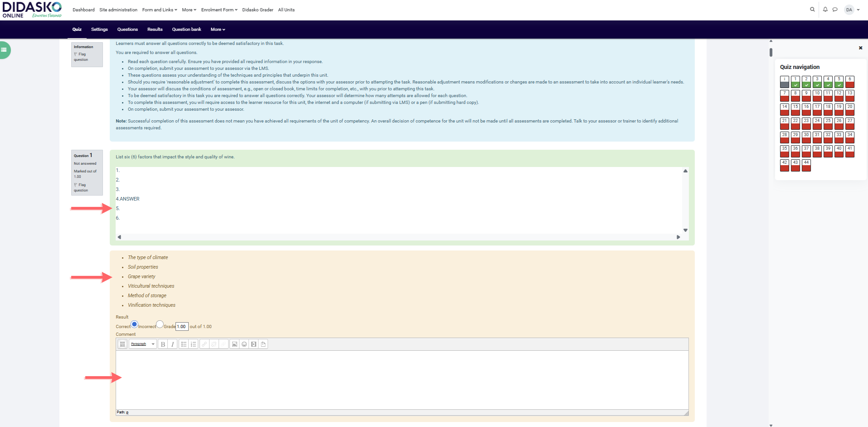This screenshot has width=868, height=427.
Task: Jump to question 6 in Quiz navigation
Action: 850,82
